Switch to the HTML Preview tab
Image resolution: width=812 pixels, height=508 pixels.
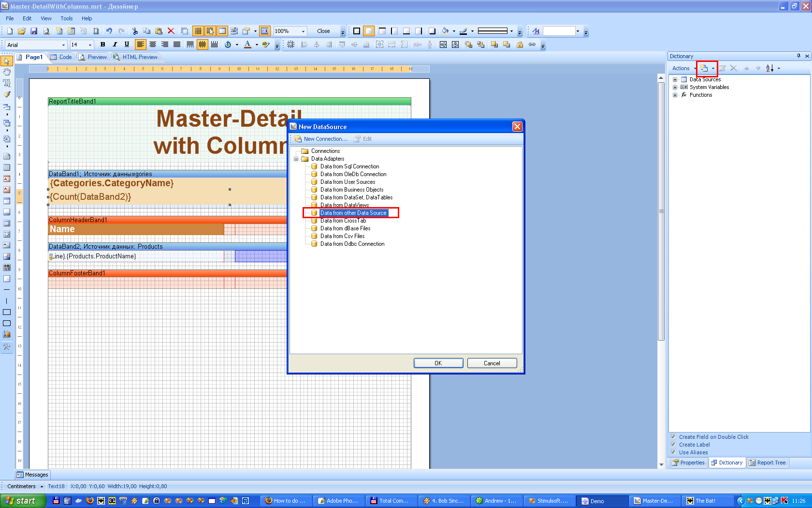pyautogui.click(x=135, y=57)
